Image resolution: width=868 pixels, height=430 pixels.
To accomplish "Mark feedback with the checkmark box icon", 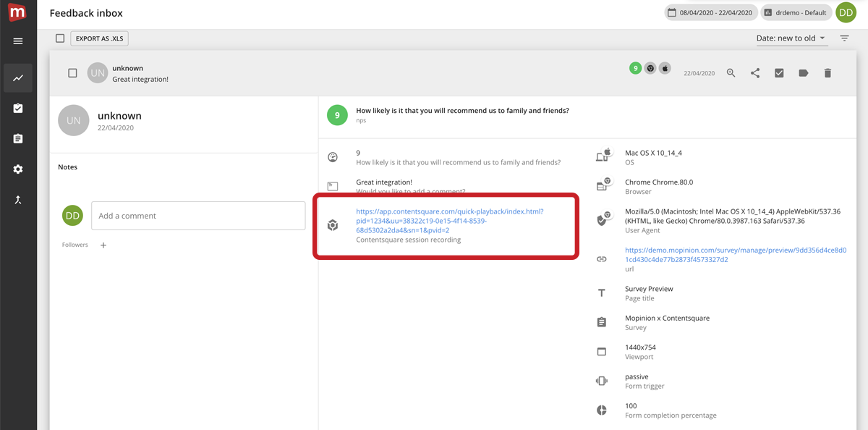I will [x=779, y=73].
